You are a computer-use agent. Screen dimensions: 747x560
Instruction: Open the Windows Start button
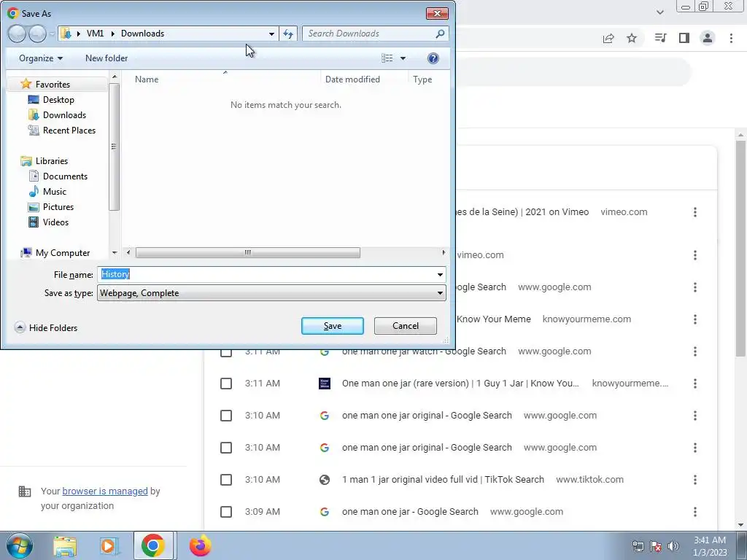pyautogui.click(x=19, y=545)
